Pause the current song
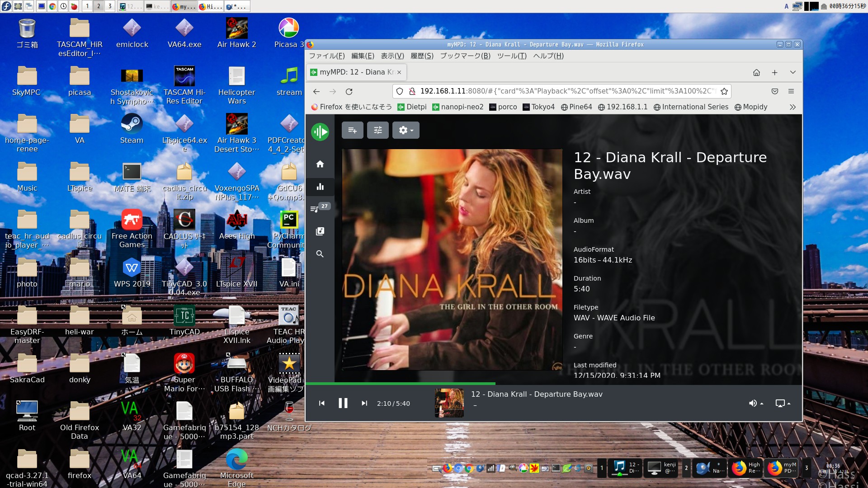Image resolution: width=868 pixels, height=488 pixels. (343, 403)
